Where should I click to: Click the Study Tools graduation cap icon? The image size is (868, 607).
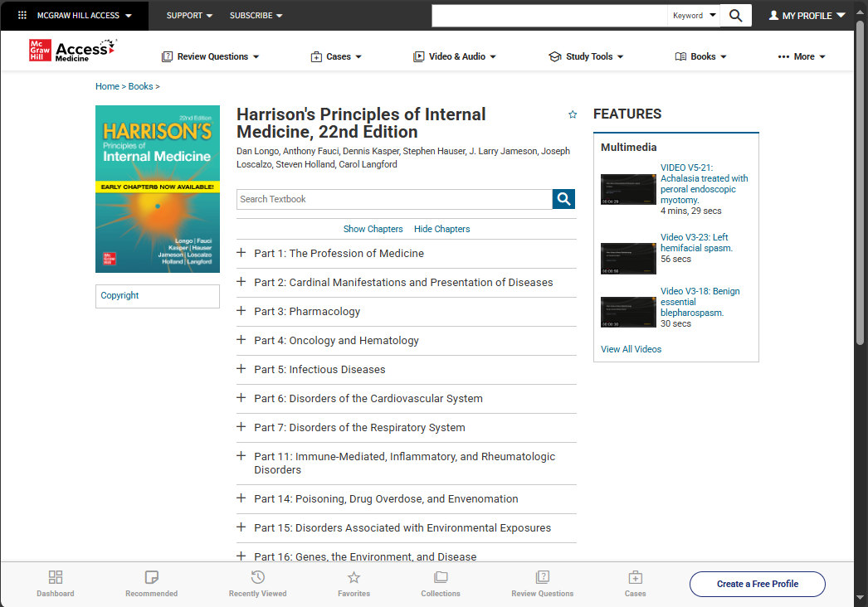(554, 56)
